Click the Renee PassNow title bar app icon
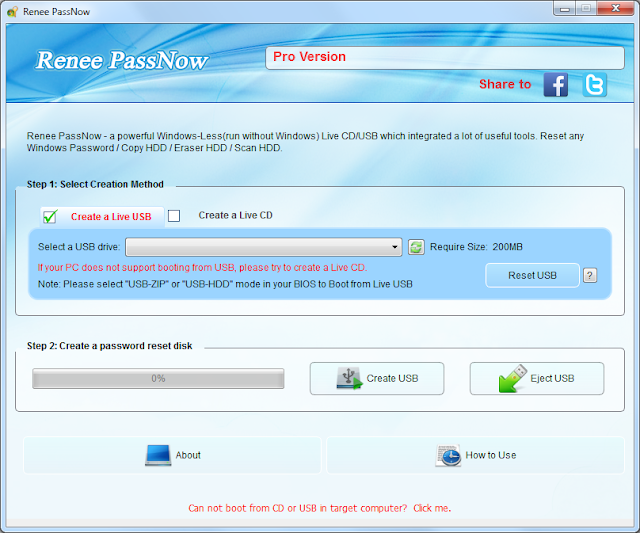 13,11
